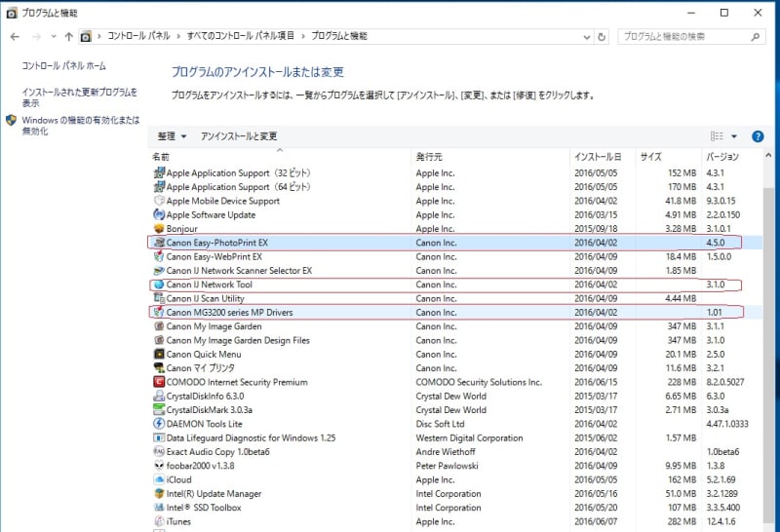Open インストールされた更新プログラムを表示 link

pos(80,97)
